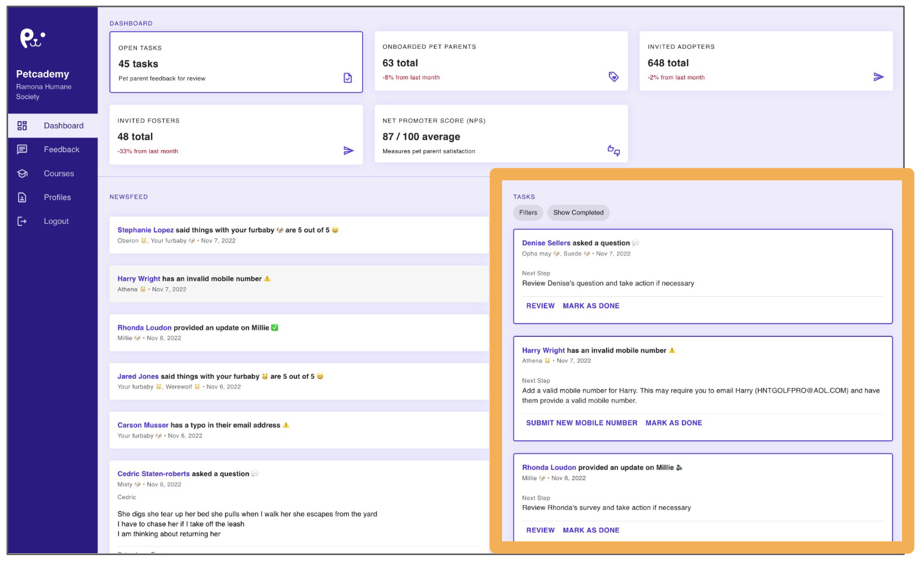
Task: Open Carson Musser link in newsfeed
Action: (x=143, y=425)
